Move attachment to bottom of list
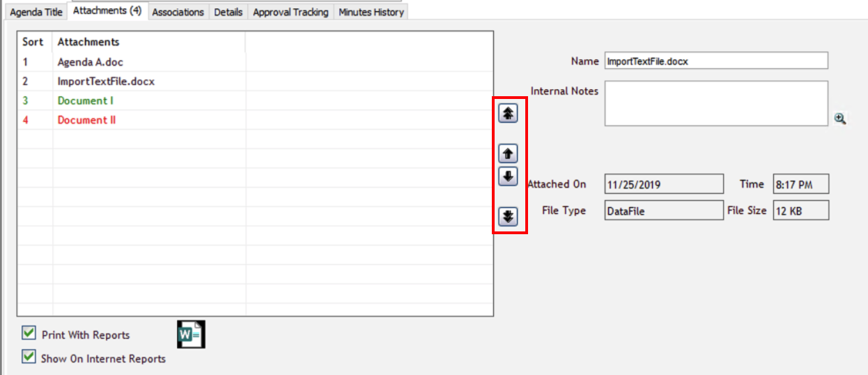868x375 pixels. click(509, 217)
